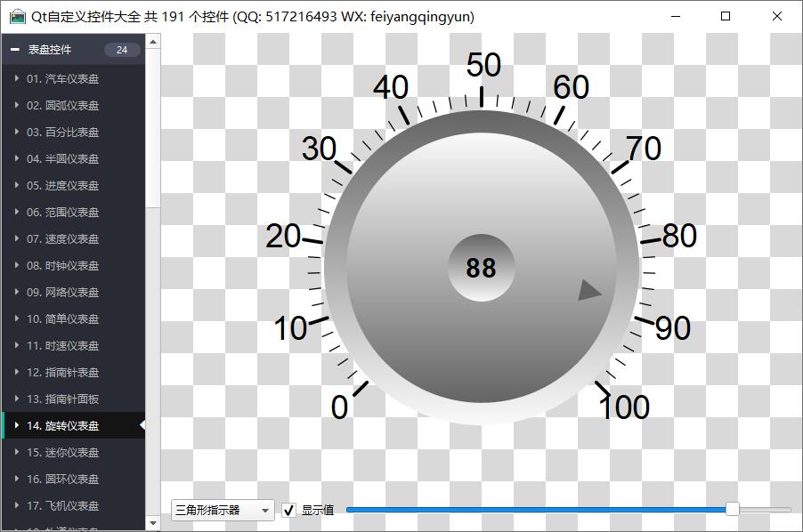Open the 08. 时钟仪表盘 item
The image size is (803, 532).
(x=62, y=265)
